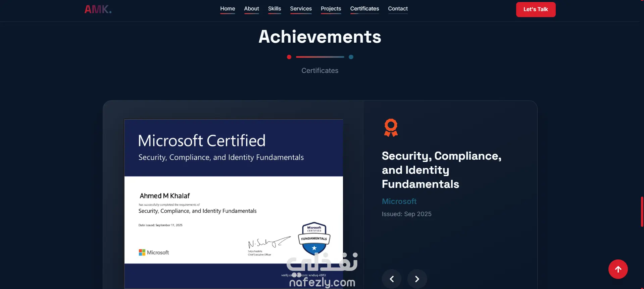Click the card title 'Security, Compliance, and Identity Fundamentals'
Viewport: 644px width, 289px height.
[442, 170]
